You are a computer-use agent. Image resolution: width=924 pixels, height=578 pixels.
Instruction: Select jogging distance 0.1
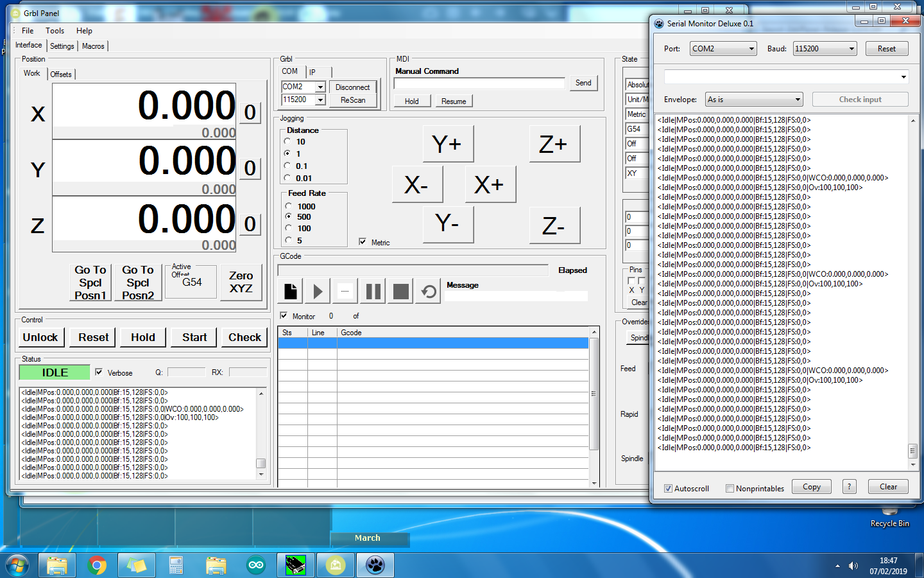click(x=287, y=166)
